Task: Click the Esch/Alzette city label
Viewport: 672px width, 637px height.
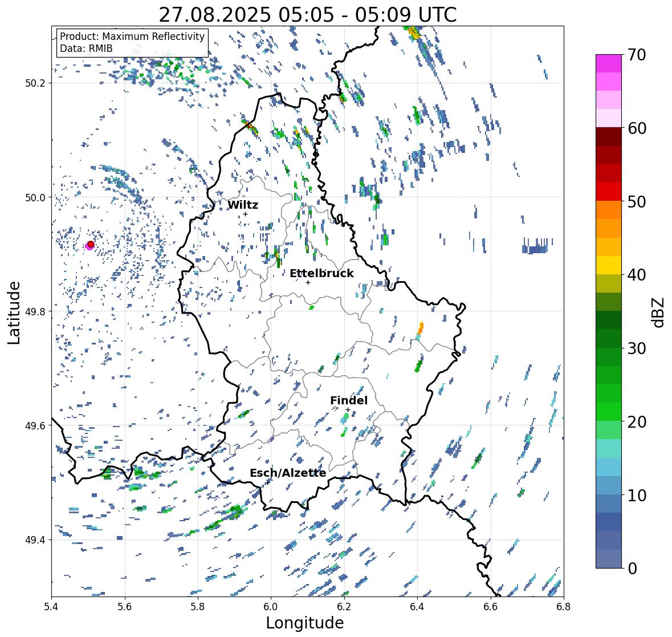Action: point(288,473)
